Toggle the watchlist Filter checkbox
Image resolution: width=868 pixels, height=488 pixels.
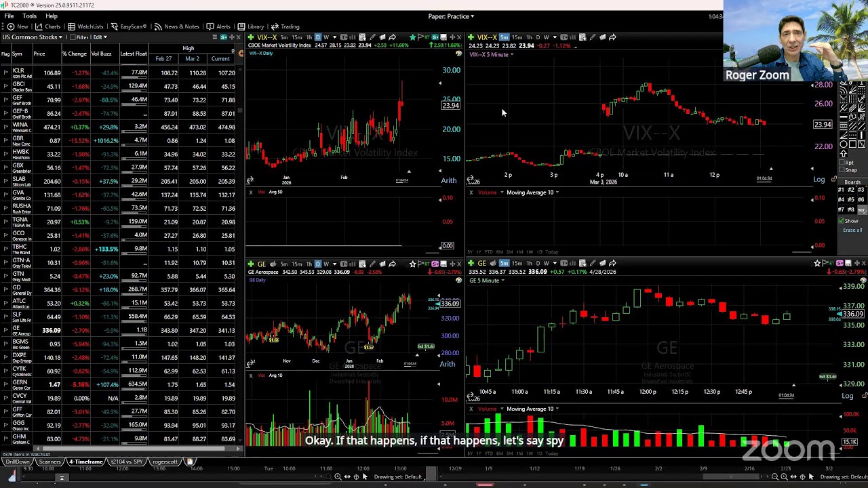(x=72, y=37)
